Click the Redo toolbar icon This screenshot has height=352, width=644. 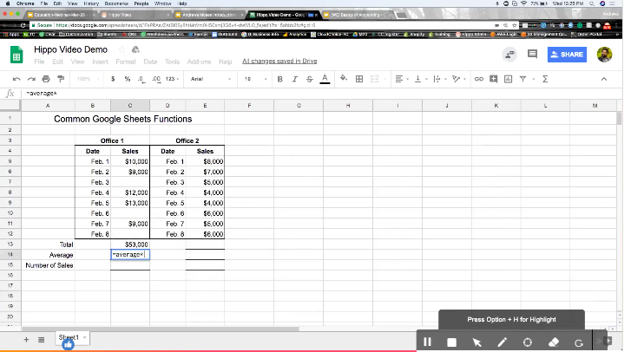pos(31,79)
